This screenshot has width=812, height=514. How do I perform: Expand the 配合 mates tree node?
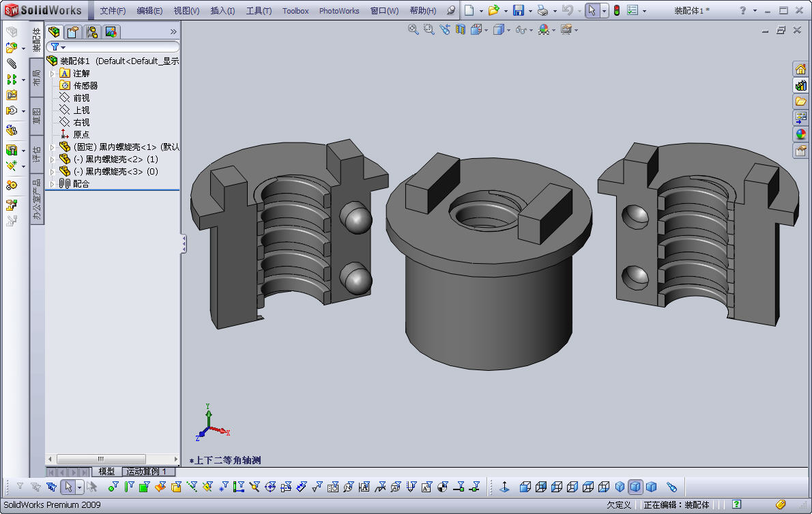[53, 184]
